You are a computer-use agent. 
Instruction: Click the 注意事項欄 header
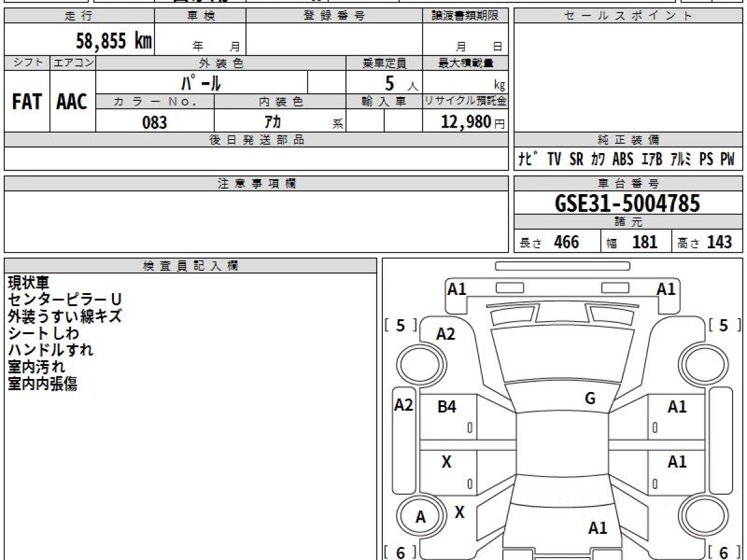point(256,184)
